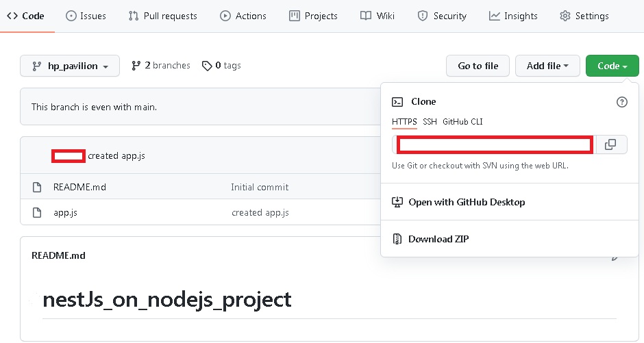Open the Pull requests tab
Viewport: 644px width, 343px height.
(162, 16)
